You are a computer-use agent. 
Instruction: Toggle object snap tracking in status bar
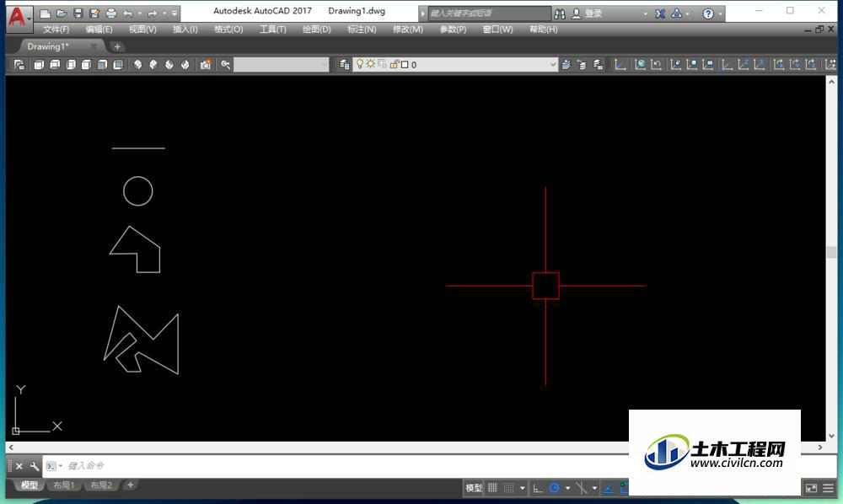pos(608,488)
